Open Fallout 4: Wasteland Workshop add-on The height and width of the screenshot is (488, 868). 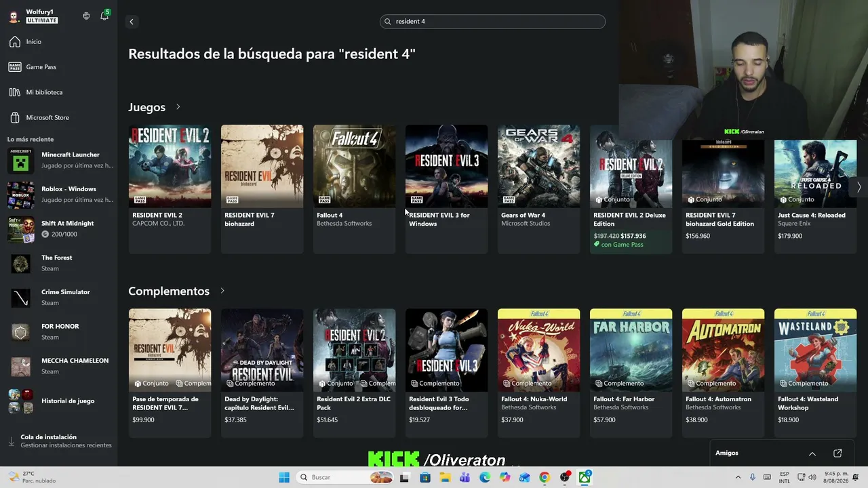(815, 373)
